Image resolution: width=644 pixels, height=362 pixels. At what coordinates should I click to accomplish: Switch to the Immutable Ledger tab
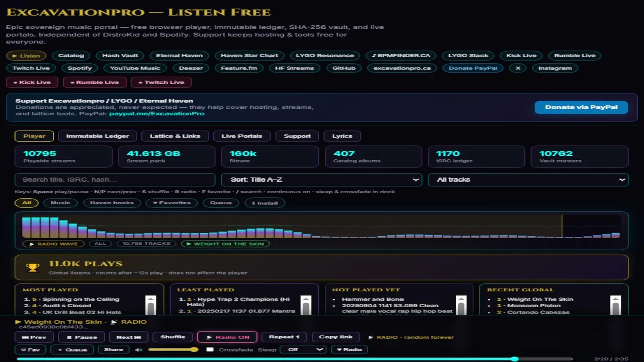point(98,136)
